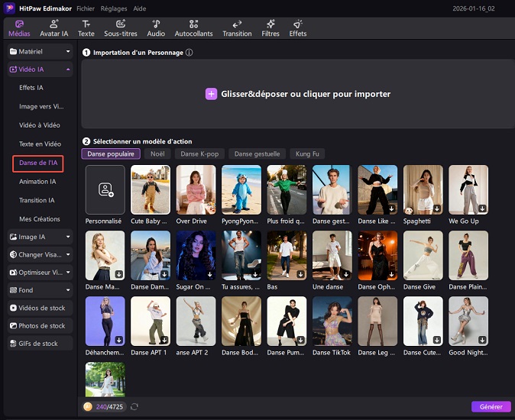Expand the Fond section
This screenshot has height=420, width=515.
tap(38, 290)
